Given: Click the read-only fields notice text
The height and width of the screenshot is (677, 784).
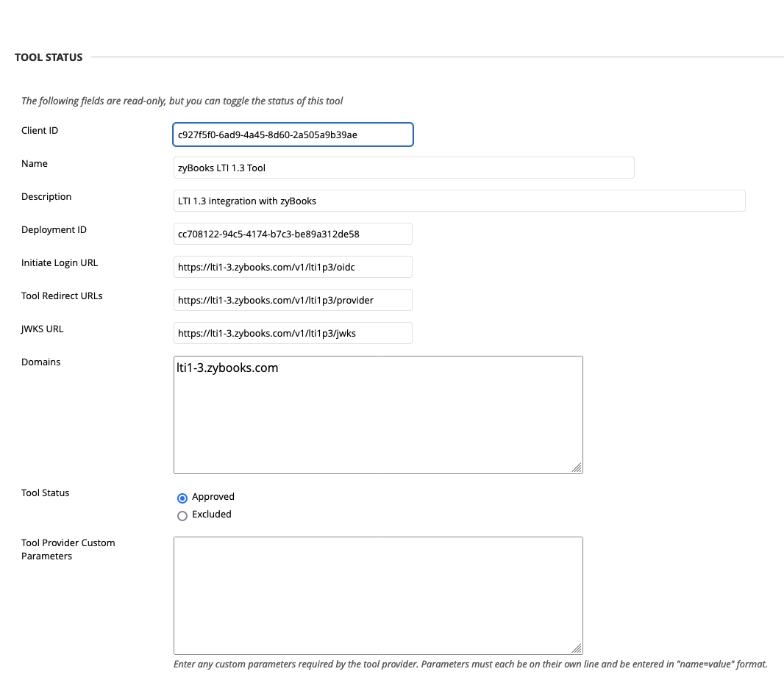Looking at the screenshot, I should 182,101.
